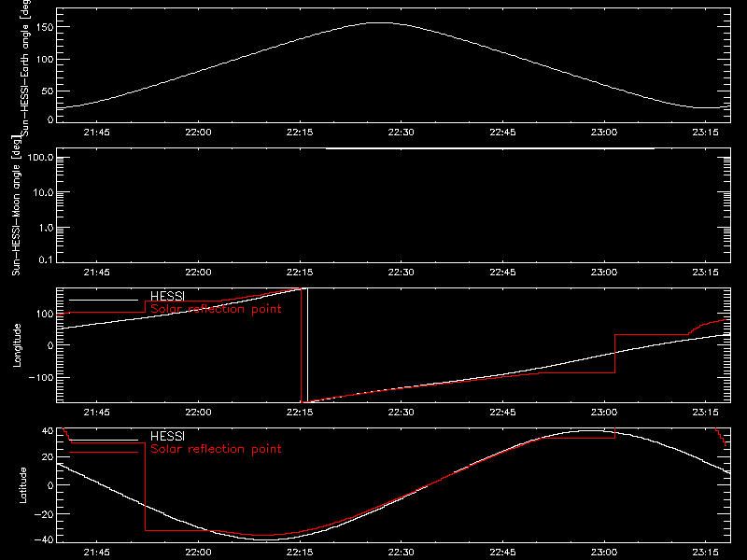
Task: Click Solar reflection point legend in Latitude plot
Action: [x=216, y=449]
